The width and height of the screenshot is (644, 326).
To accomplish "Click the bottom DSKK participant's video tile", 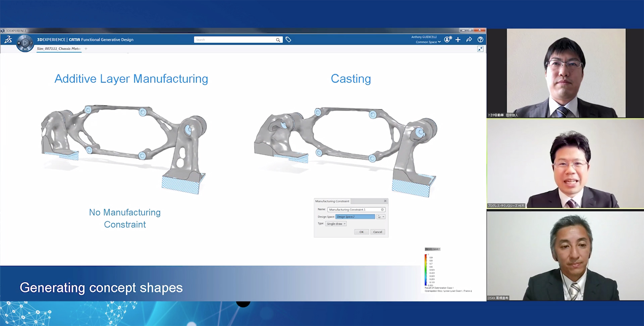I will point(566,256).
